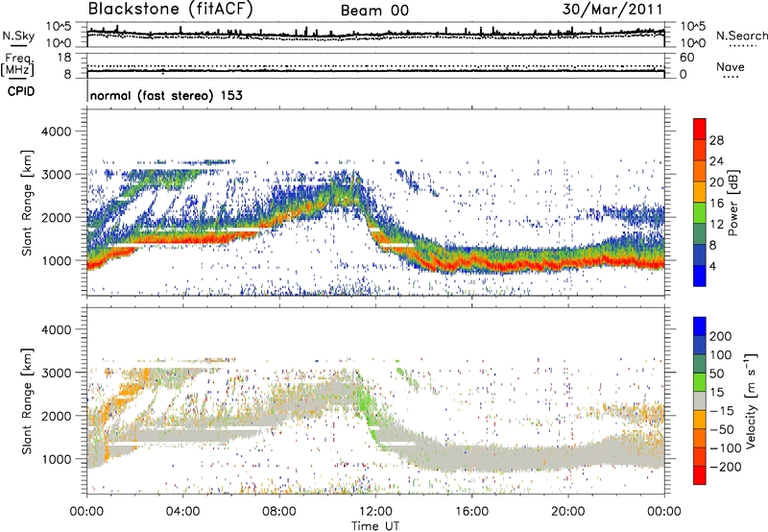
Task: Click the '-200' tick on the Velocity colorbar
Action: (726, 467)
